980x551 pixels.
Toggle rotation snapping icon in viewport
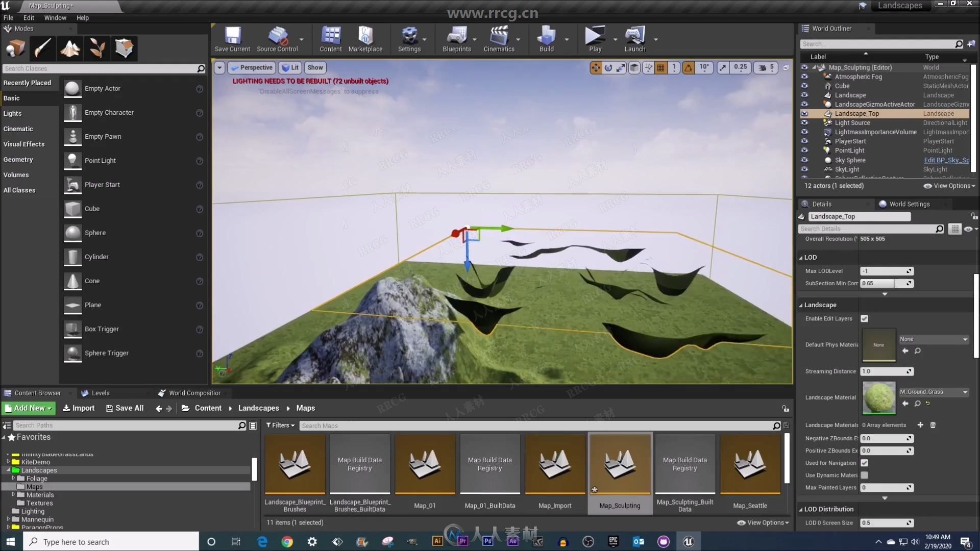[x=689, y=67]
